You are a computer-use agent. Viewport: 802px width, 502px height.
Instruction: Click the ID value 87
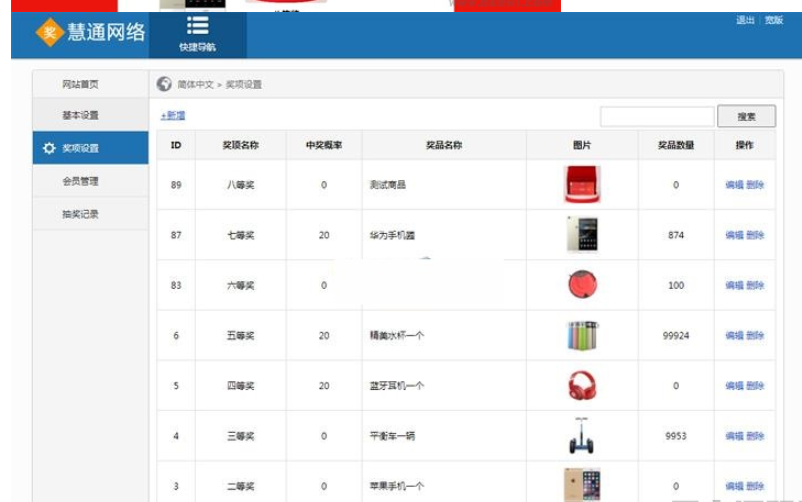pos(176,235)
